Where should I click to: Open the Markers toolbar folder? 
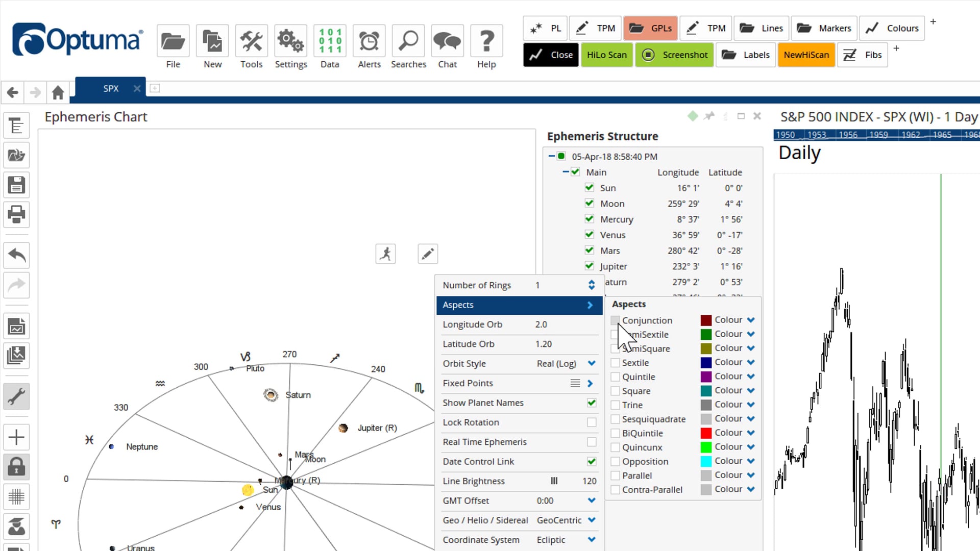[x=824, y=28]
